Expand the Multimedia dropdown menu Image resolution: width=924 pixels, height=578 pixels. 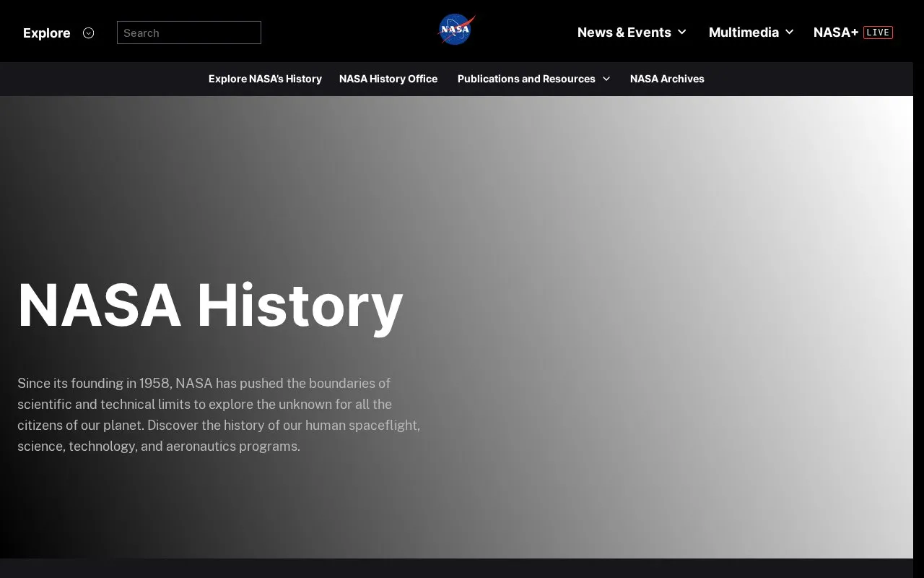coord(751,33)
